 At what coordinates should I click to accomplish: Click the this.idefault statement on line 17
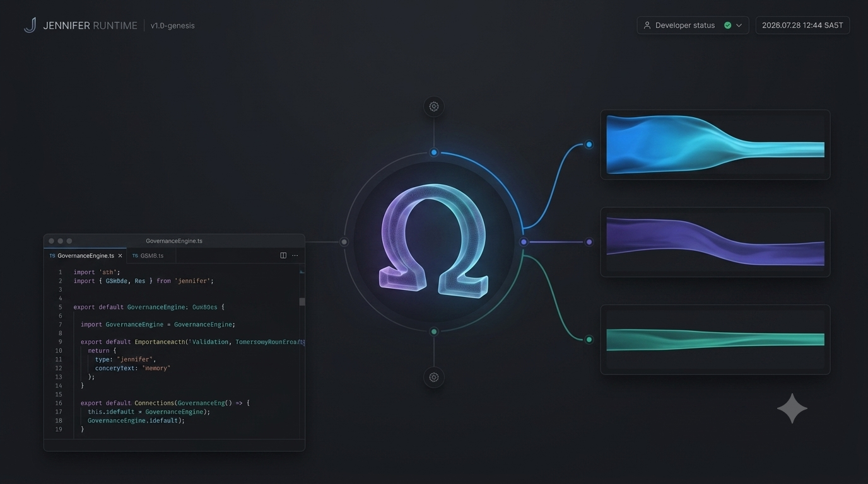(149, 412)
